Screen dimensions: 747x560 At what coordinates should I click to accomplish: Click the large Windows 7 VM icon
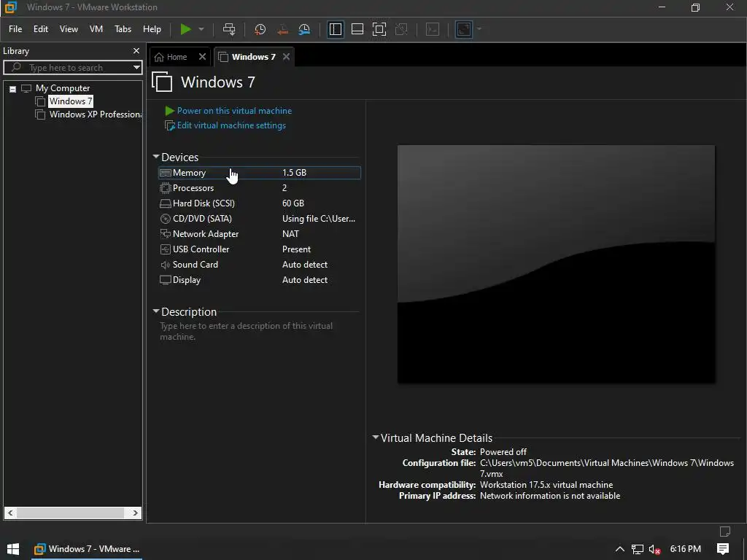point(162,82)
